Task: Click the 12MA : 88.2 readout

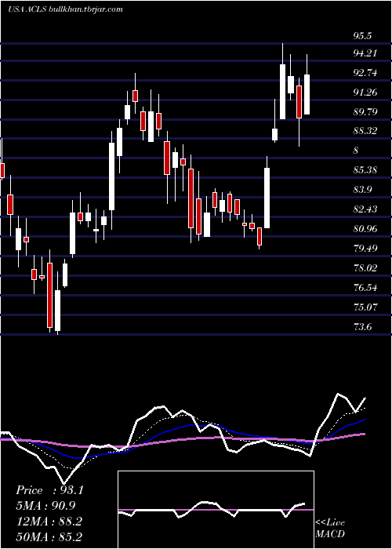Action: pyautogui.click(x=49, y=522)
